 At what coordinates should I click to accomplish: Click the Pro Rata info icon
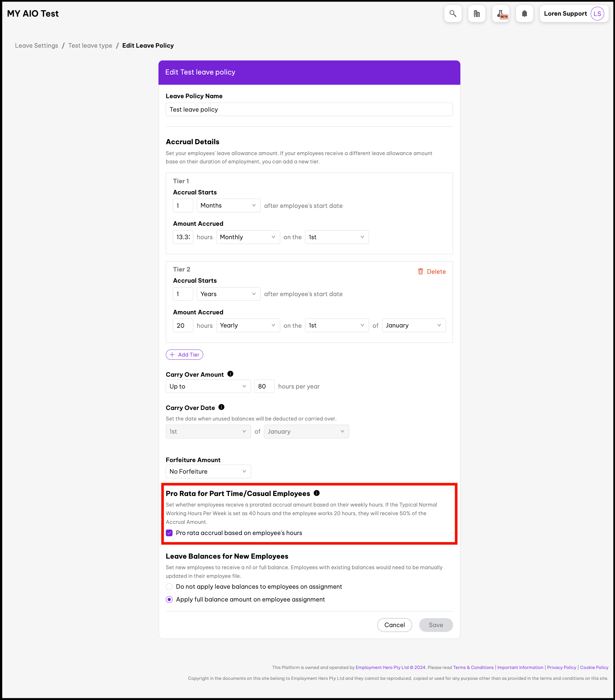click(x=317, y=493)
